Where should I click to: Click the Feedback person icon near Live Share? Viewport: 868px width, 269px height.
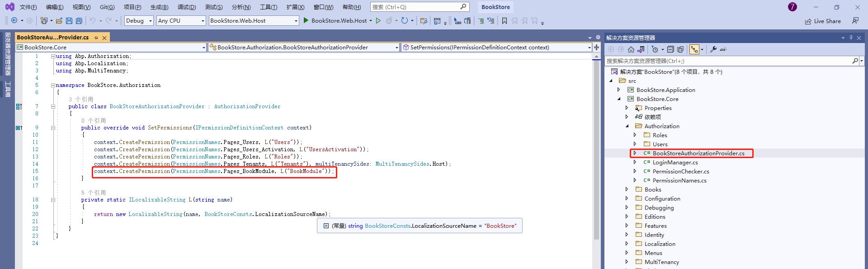pyautogui.click(x=855, y=21)
